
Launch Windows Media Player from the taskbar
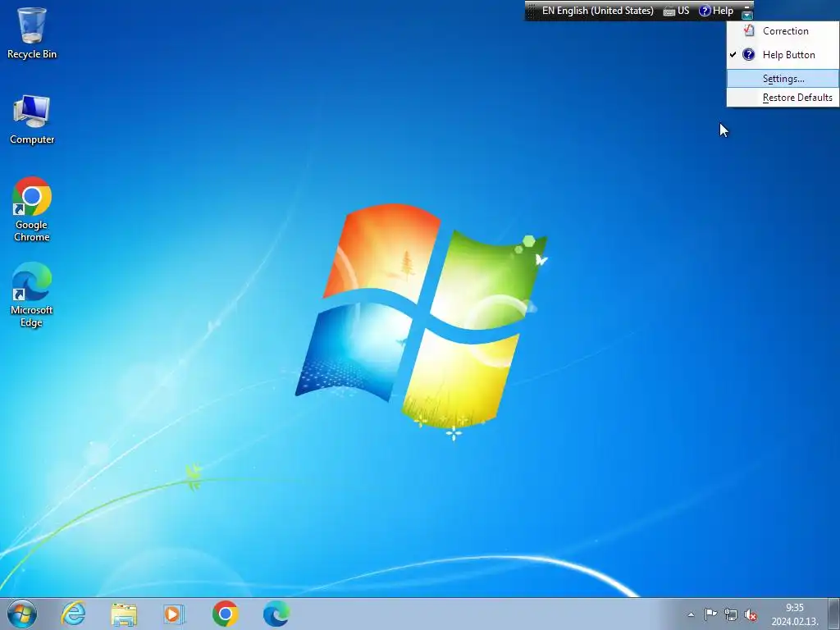click(x=174, y=614)
